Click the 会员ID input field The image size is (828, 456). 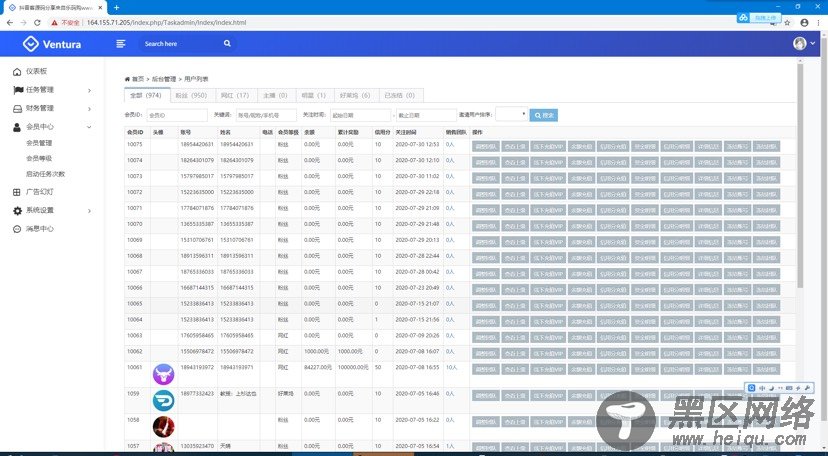tap(176, 115)
